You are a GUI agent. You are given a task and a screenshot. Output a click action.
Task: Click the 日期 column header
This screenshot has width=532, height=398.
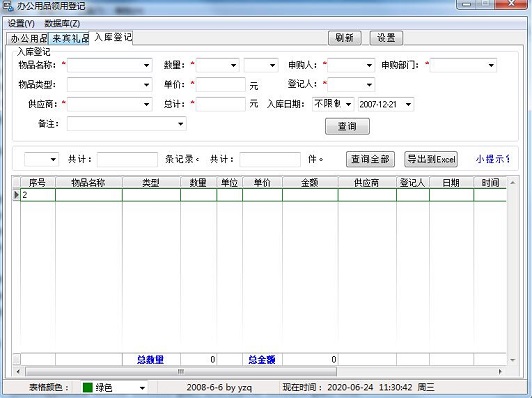click(451, 183)
